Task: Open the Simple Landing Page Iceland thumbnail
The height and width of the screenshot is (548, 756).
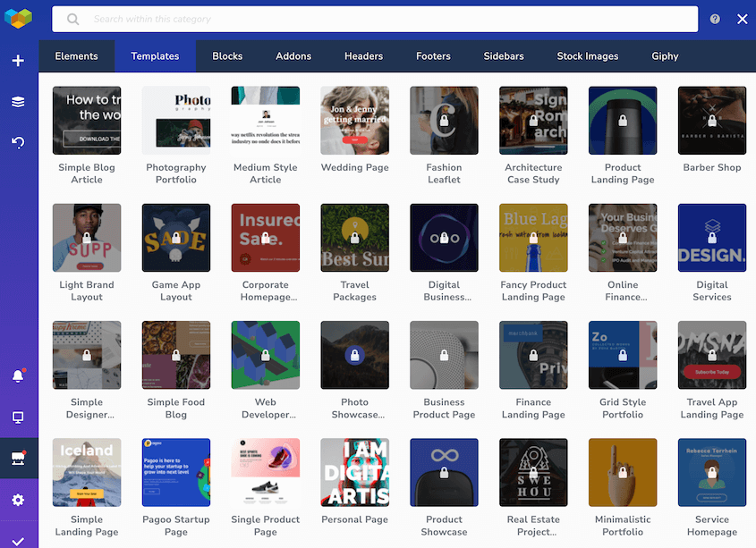Action: click(x=87, y=472)
